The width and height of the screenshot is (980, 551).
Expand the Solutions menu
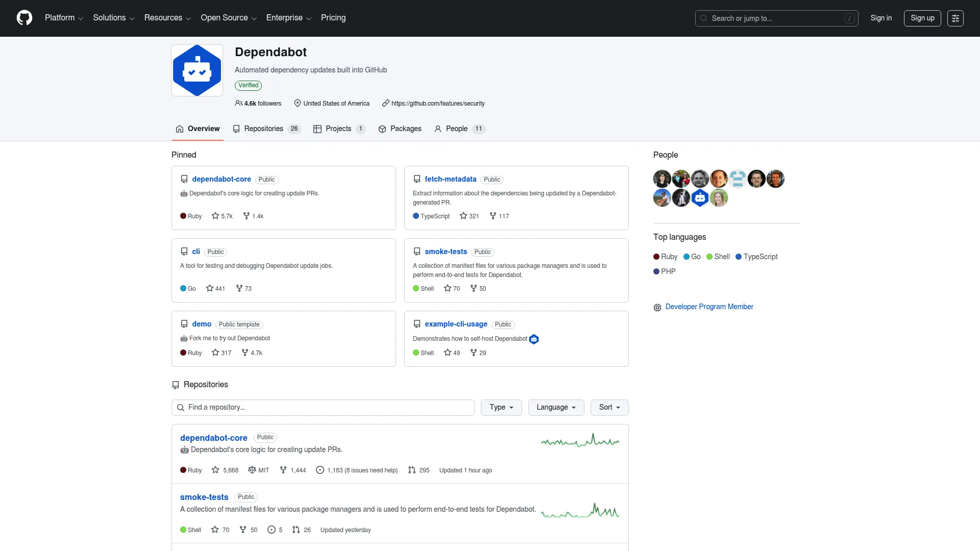114,18
